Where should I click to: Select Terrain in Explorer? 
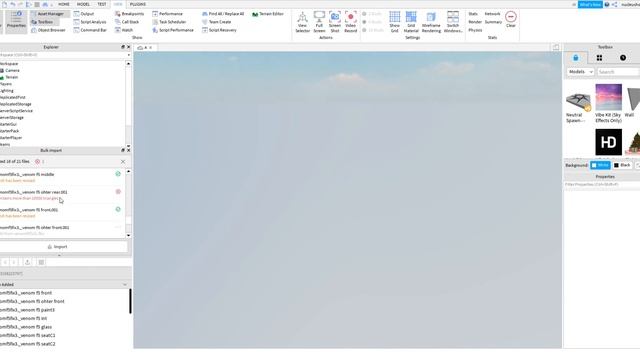click(x=11, y=77)
